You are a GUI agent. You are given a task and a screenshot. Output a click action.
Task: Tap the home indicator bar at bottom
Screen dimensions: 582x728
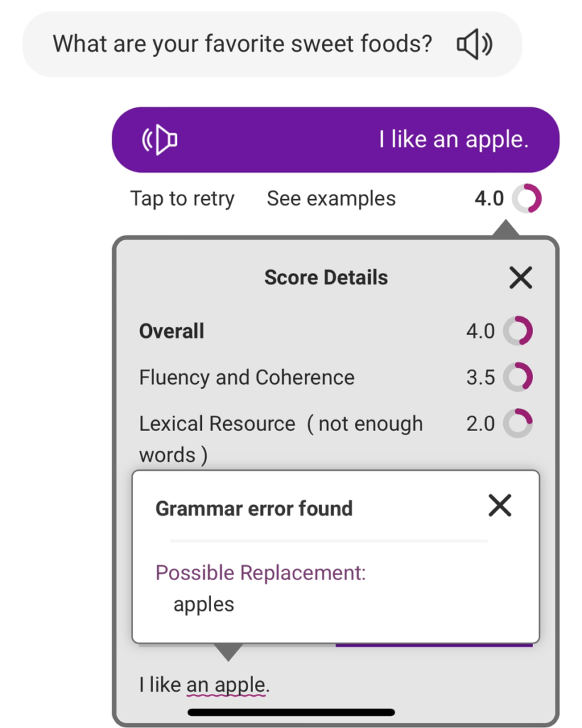[x=291, y=712]
